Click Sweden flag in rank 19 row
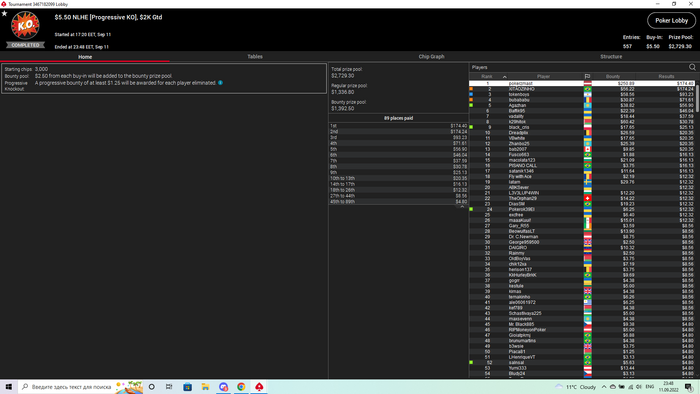 [x=588, y=182]
